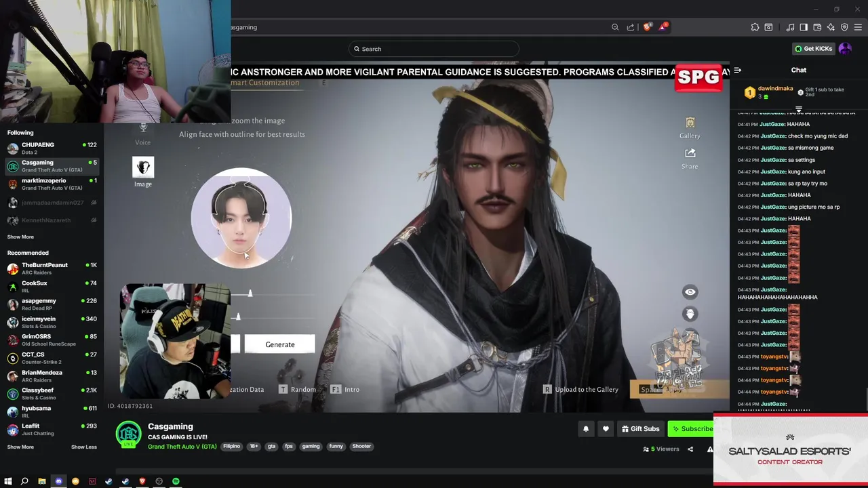Select the gaming tag
Screen dimensions: 868x488
(x=311, y=446)
